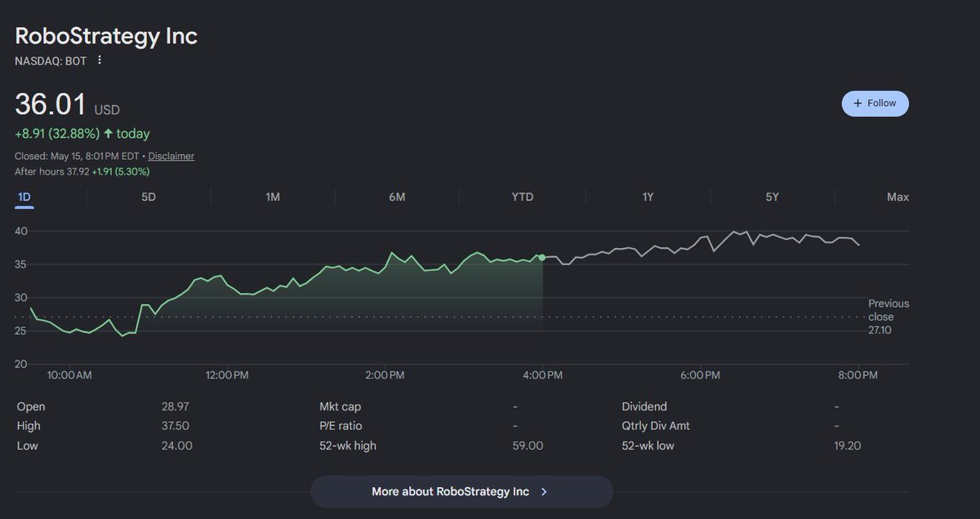Click the 52-wk high value 59.00
The height and width of the screenshot is (519, 980).
pyautogui.click(x=528, y=446)
